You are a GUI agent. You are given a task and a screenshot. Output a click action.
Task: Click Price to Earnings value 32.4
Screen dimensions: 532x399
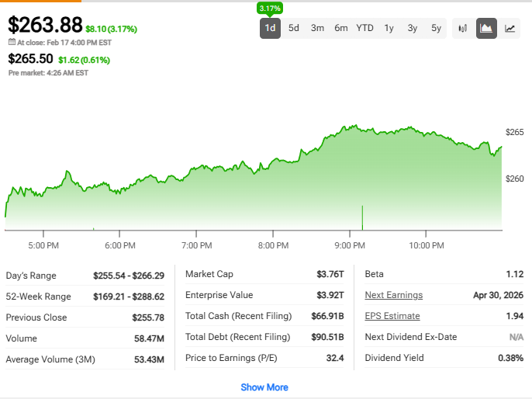(335, 358)
